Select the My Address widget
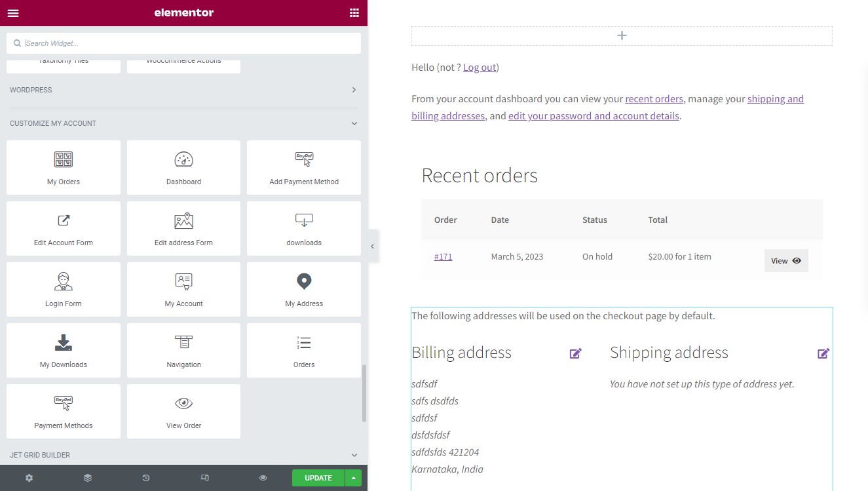 coord(304,289)
